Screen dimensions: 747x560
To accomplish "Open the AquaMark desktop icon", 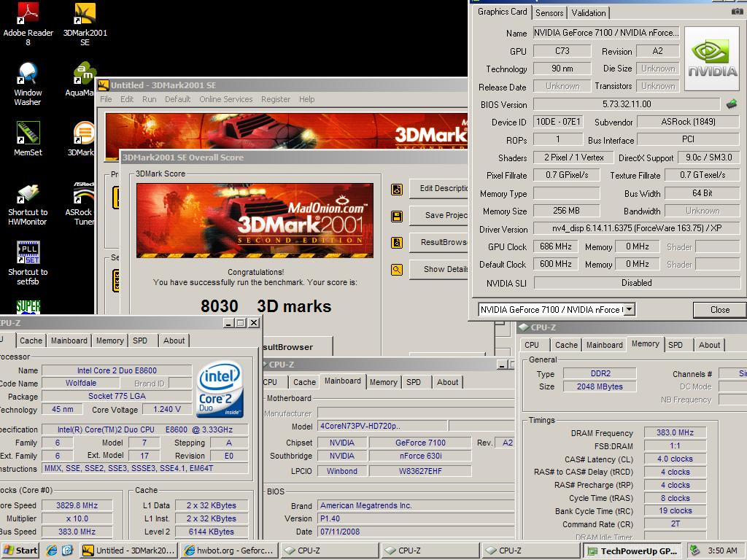I will pyautogui.click(x=81, y=79).
